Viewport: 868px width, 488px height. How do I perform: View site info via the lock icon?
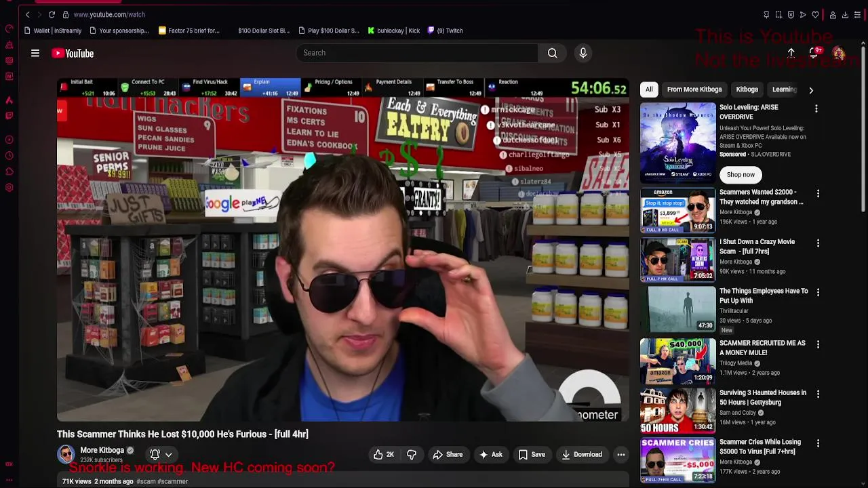[x=65, y=14]
